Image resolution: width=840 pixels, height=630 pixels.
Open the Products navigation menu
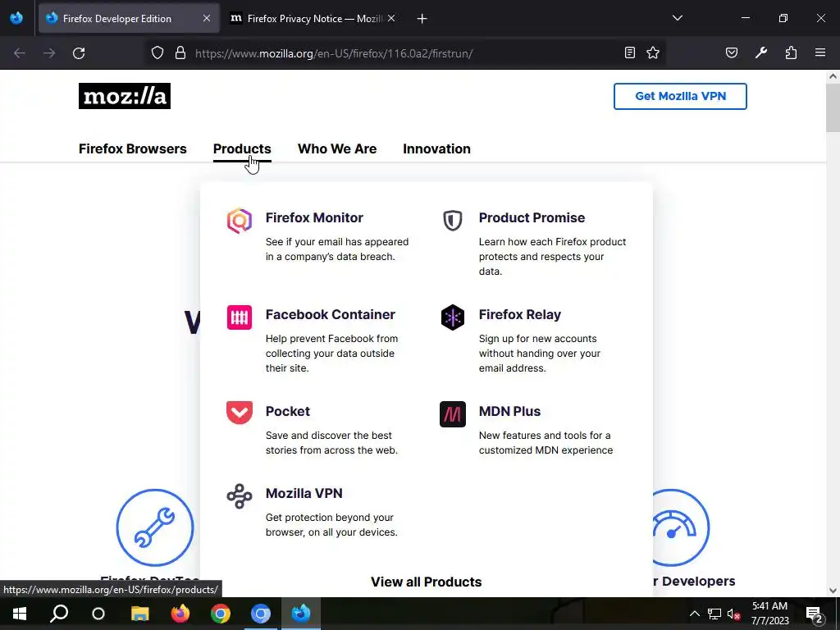coord(242,149)
